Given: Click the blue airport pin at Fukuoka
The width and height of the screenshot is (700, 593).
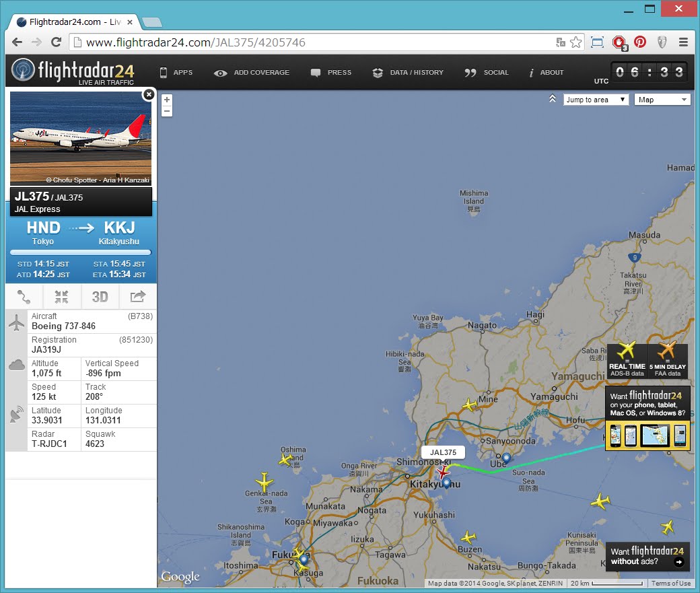Looking at the screenshot, I should coord(304,559).
